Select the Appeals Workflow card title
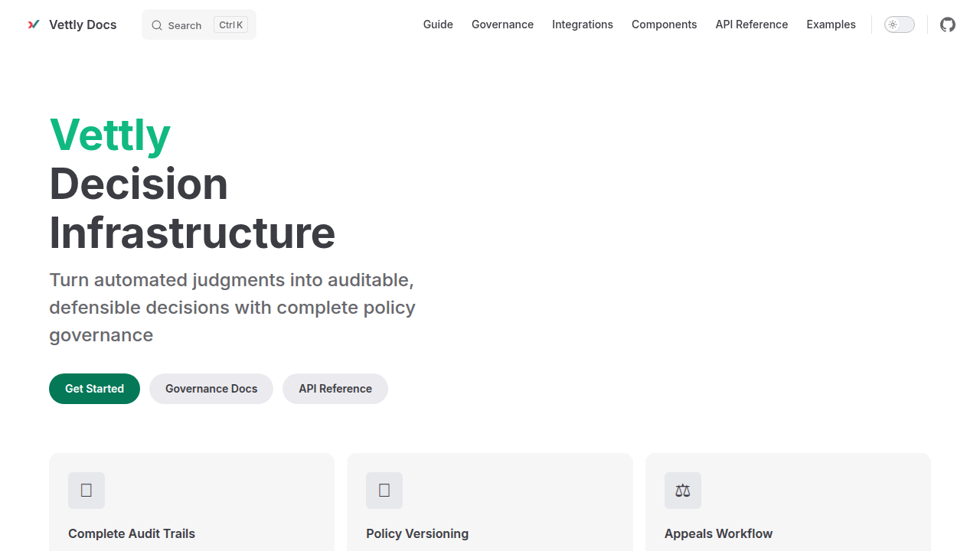Viewport: 980px width, 551px height. tap(718, 533)
